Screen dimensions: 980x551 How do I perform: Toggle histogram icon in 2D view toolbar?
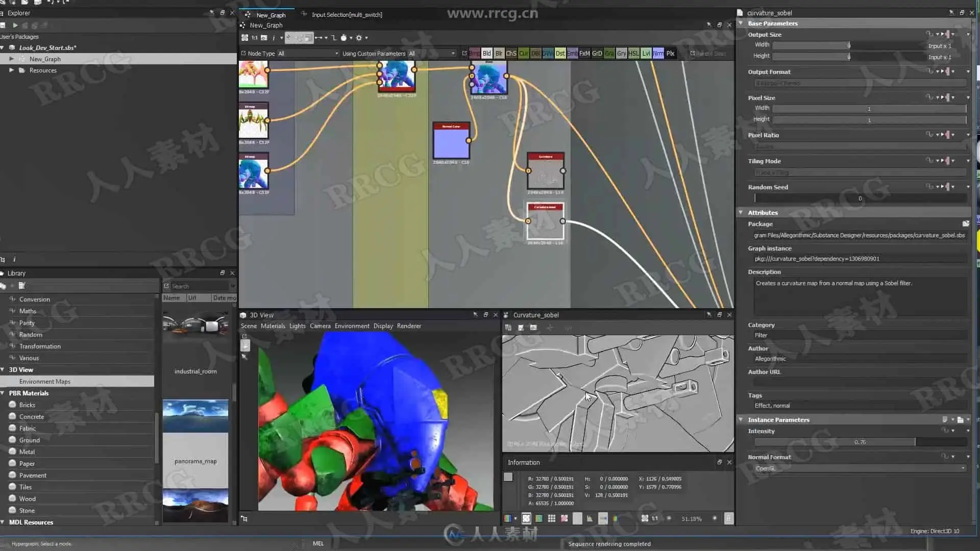coord(590,518)
